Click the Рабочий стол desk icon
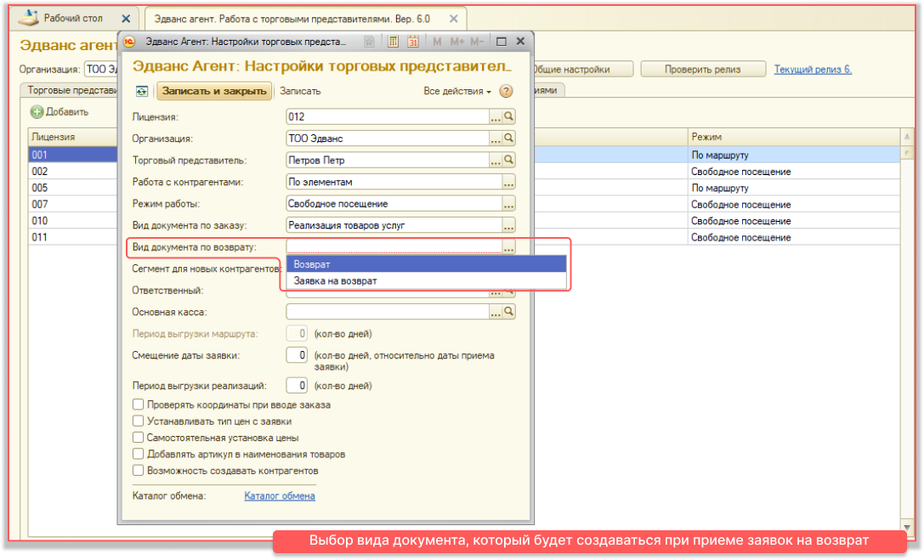This screenshot has width=924, height=560. pyautogui.click(x=28, y=18)
